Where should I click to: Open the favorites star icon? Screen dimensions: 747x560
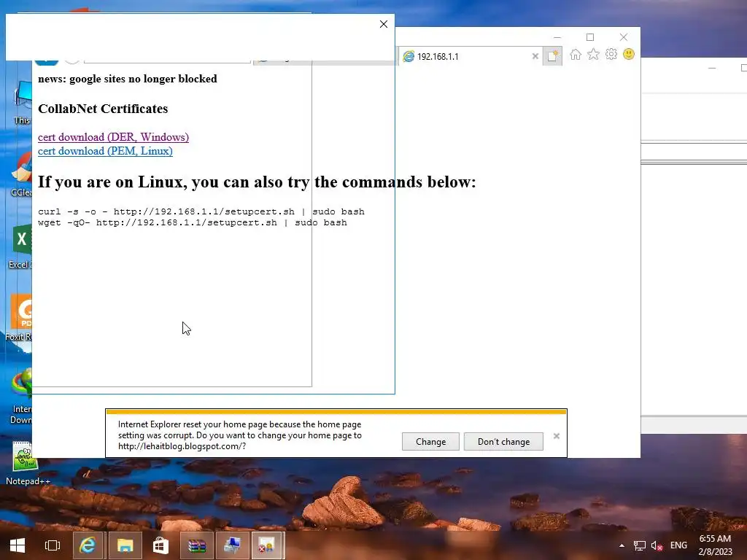(593, 54)
